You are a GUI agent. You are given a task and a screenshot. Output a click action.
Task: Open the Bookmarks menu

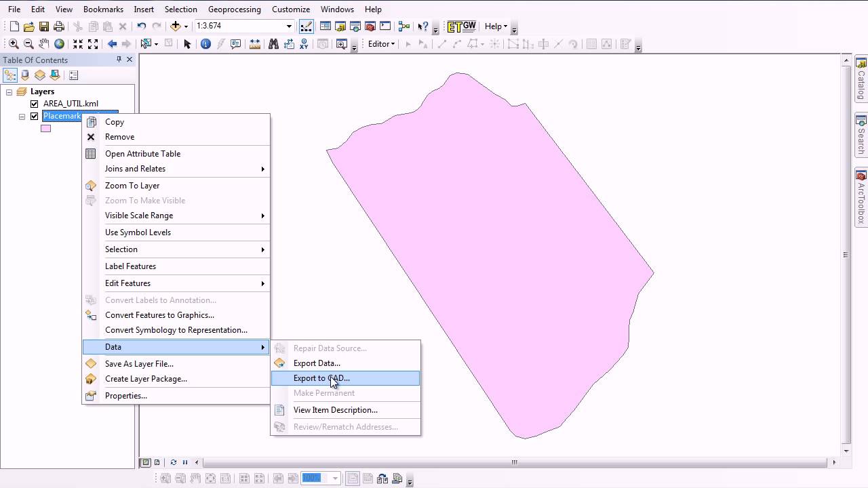point(103,9)
